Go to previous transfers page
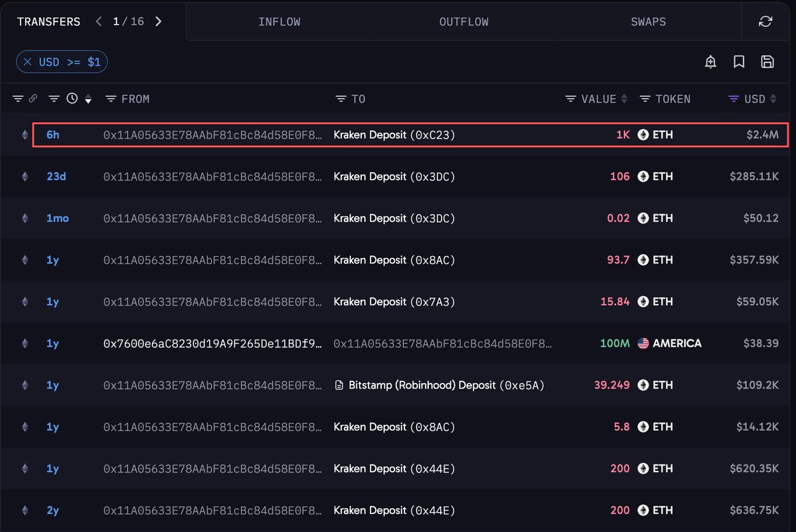This screenshot has width=796, height=532. click(x=99, y=21)
